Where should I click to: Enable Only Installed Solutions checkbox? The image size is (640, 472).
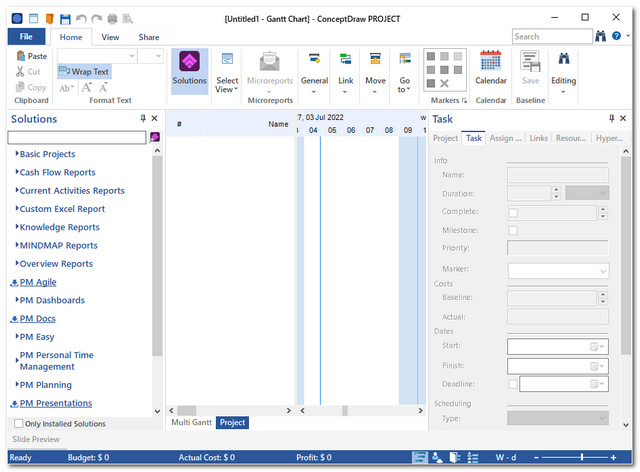(18, 424)
